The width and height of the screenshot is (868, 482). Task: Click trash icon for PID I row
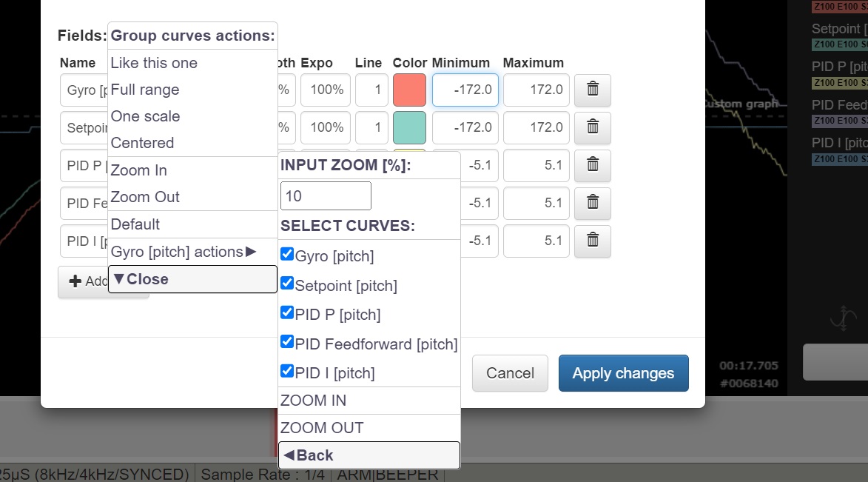coord(592,241)
